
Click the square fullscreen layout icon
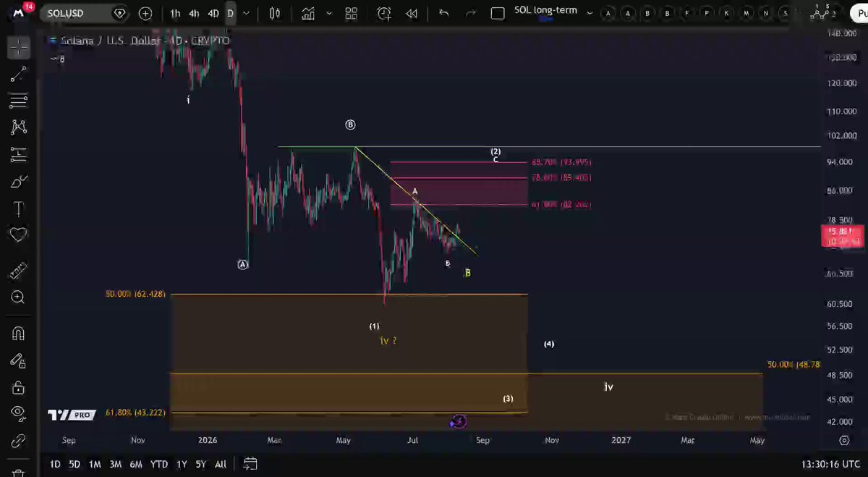[x=498, y=13]
